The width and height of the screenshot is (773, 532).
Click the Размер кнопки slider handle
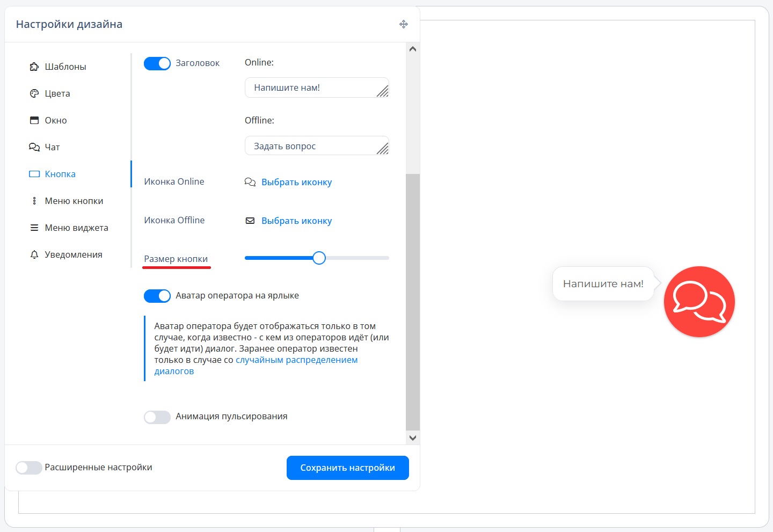[x=319, y=258]
